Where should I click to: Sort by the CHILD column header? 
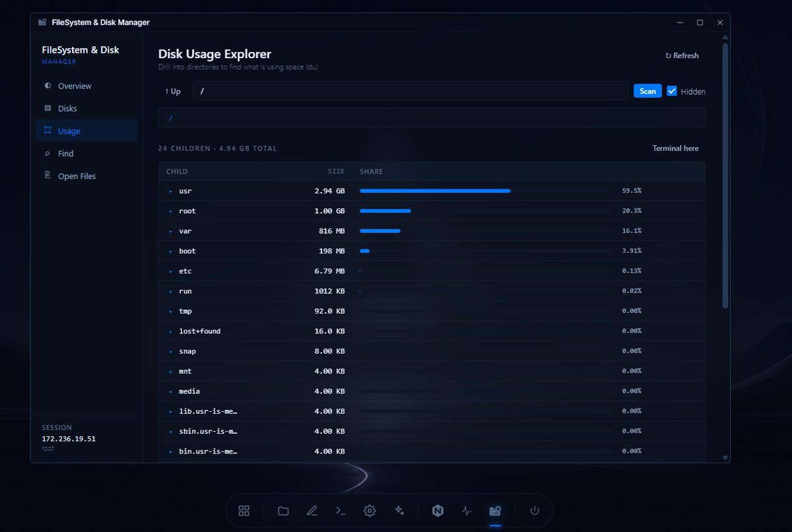(x=177, y=172)
